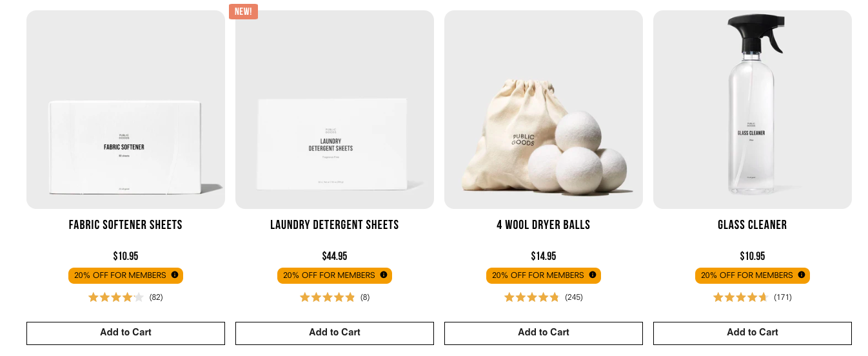Click info icon on Wool Dryer Balls discount
The image size is (868, 356).
593,275
